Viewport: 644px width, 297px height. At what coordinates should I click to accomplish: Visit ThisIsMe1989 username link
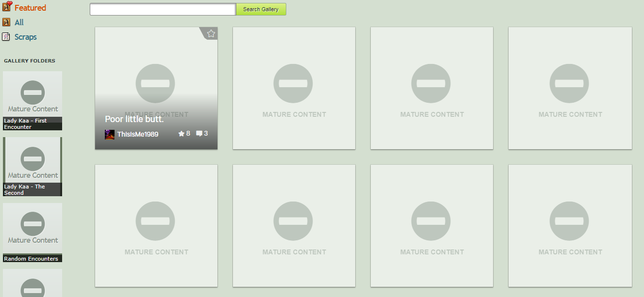click(x=138, y=134)
